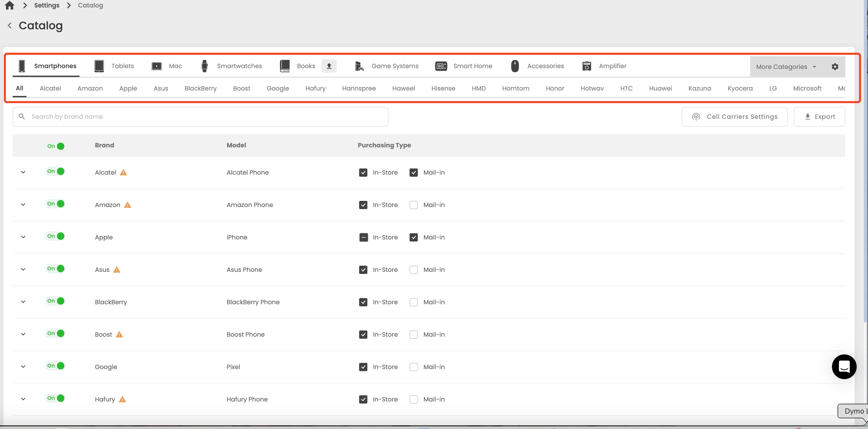The width and height of the screenshot is (868, 429).
Task: Click the Brand column header
Action: click(104, 145)
